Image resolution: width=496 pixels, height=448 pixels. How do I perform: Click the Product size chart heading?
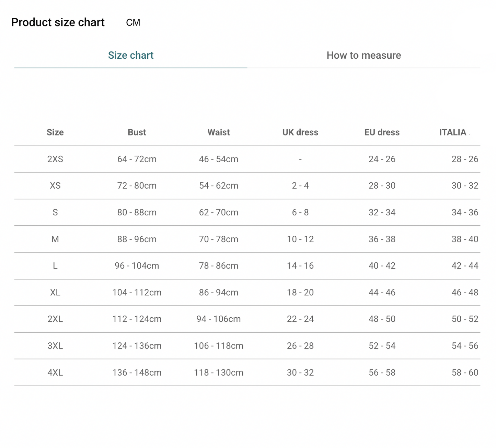58,22
